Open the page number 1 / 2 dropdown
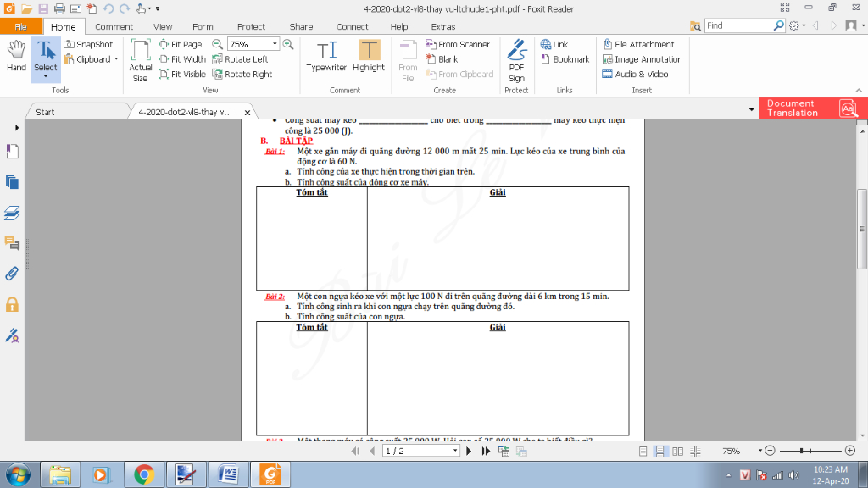 coord(455,451)
